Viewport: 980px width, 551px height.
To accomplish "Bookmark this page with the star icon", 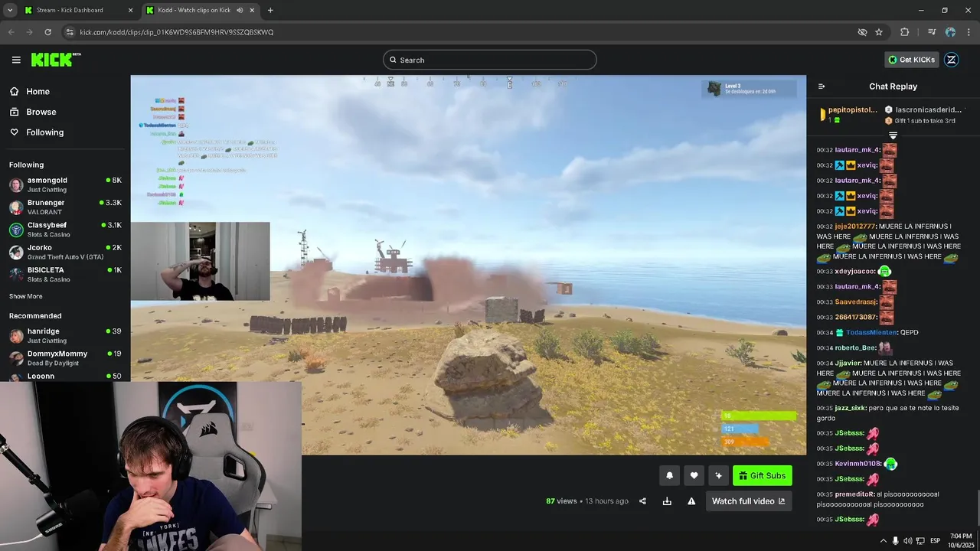I will click(879, 32).
